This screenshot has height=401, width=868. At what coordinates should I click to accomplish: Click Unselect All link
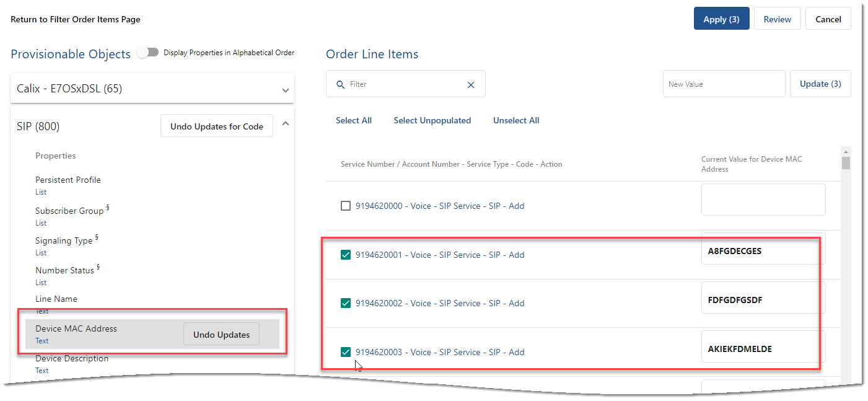pos(516,120)
